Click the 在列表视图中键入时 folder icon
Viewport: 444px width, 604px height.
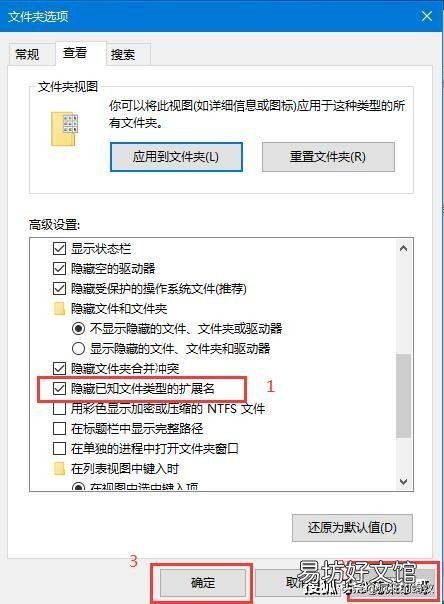[x=59, y=469]
